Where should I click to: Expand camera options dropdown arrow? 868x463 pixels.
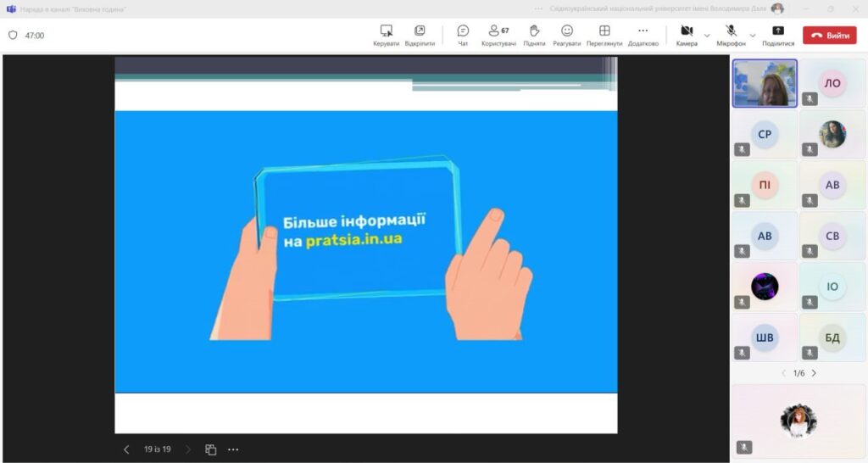707,36
